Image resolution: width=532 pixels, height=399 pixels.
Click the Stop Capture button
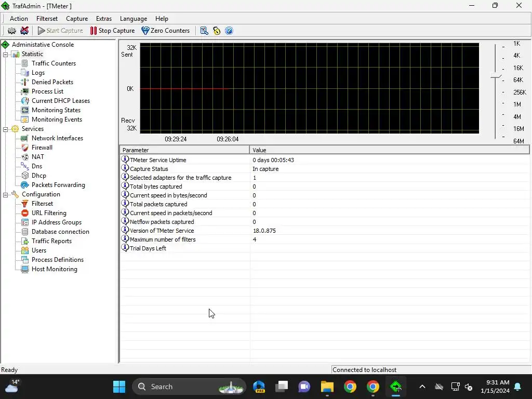pyautogui.click(x=112, y=31)
